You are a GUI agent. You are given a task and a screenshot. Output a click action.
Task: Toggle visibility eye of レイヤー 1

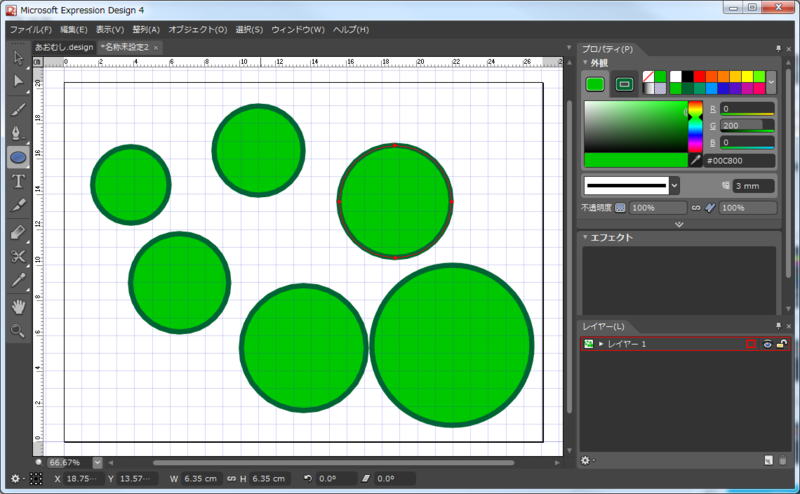pos(767,344)
